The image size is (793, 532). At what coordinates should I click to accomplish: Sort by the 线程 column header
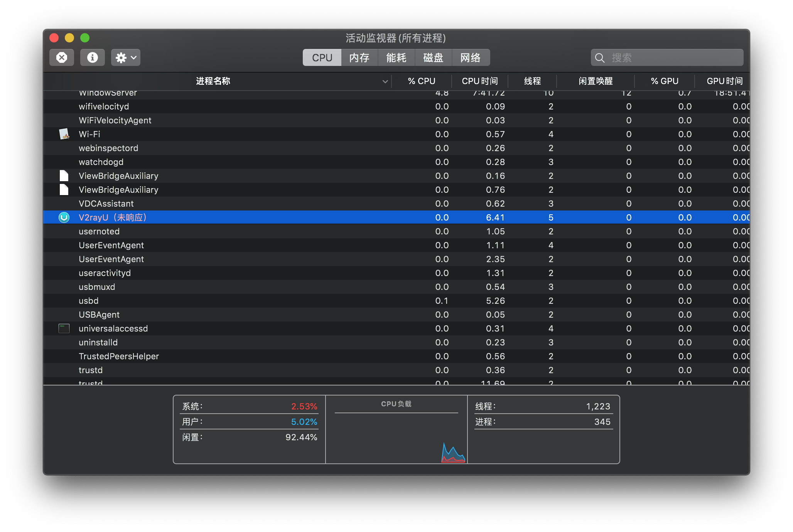(x=532, y=81)
